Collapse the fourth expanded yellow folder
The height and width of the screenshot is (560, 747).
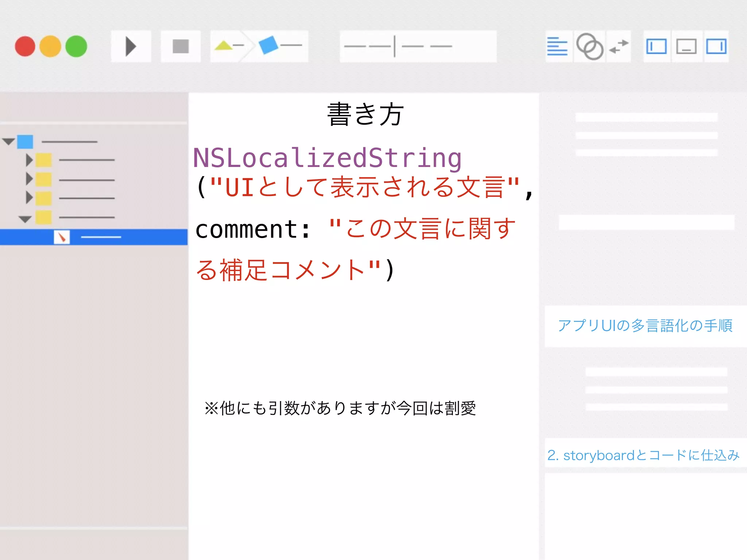(x=25, y=219)
